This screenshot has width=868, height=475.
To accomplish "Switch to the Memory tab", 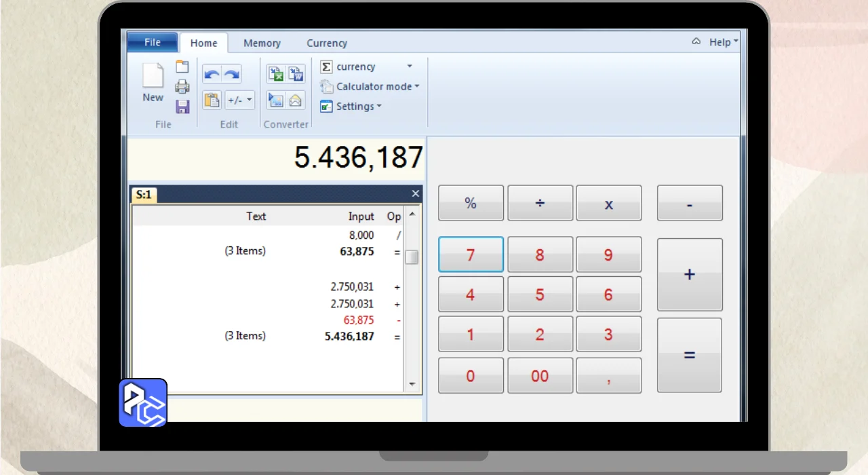I will (262, 43).
